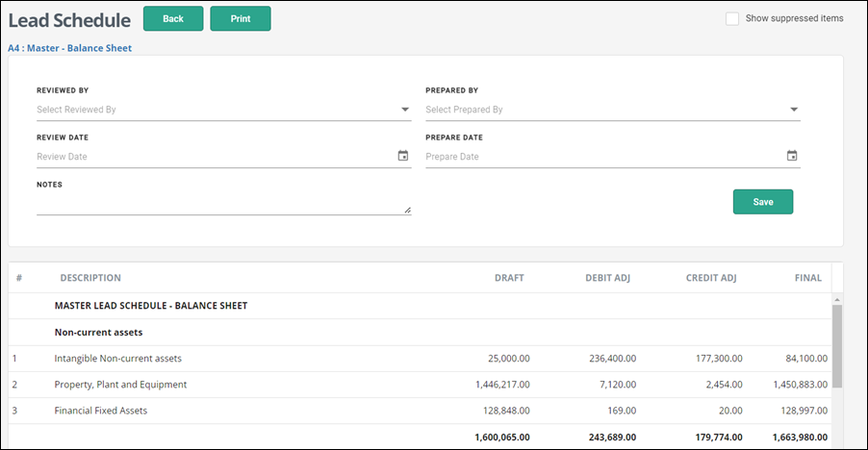Viewport: 868px width, 450px height.
Task: Click total debit adjustment 243,689.00
Action: [612, 437]
